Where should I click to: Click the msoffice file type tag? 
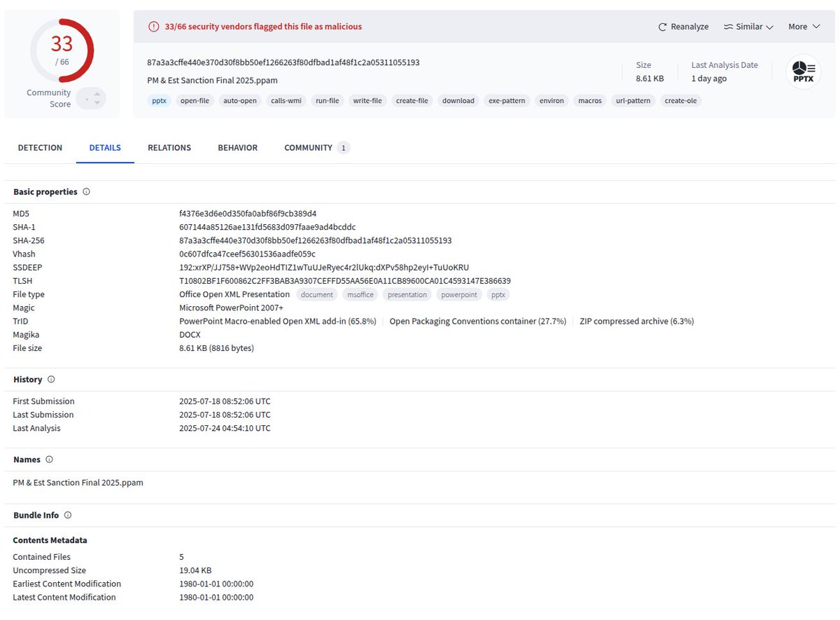coord(360,295)
